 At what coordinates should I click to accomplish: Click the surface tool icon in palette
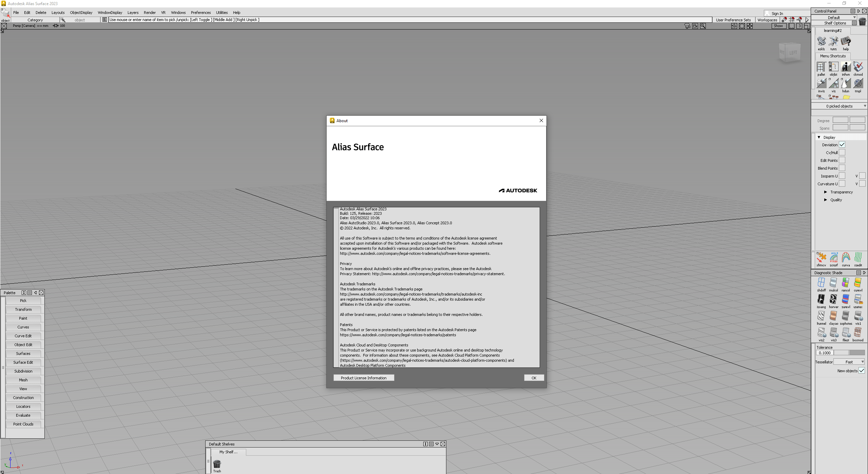pyautogui.click(x=23, y=353)
